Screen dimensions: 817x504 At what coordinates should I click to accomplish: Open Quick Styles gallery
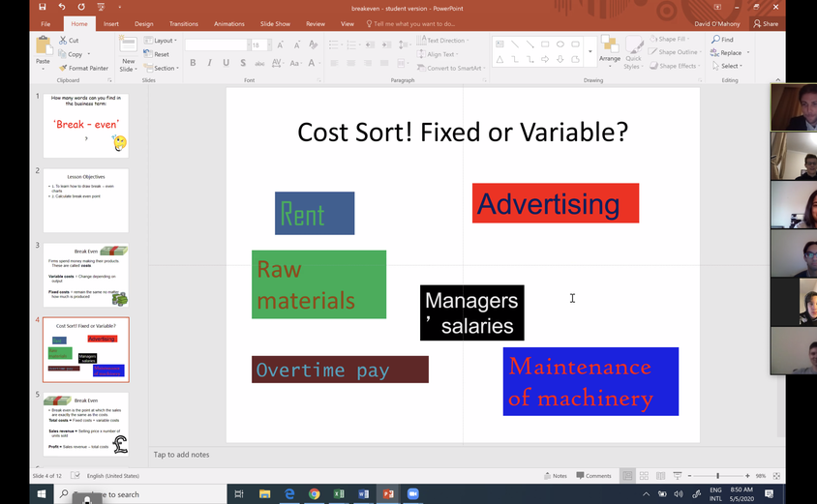click(633, 53)
